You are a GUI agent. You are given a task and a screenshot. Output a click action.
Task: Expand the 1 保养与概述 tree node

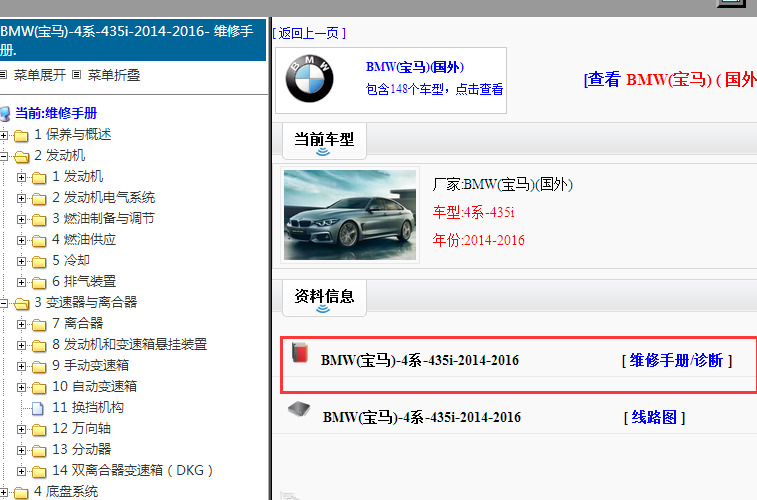(x=4, y=135)
